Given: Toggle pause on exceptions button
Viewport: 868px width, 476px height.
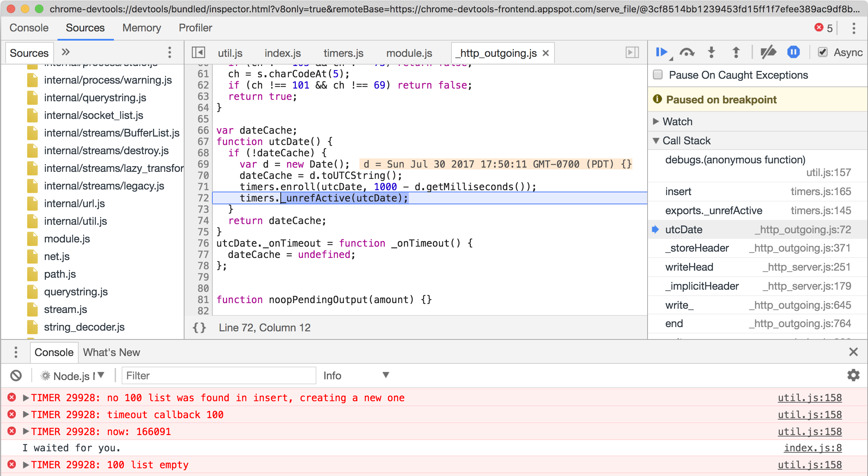Looking at the screenshot, I should (x=794, y=53).
